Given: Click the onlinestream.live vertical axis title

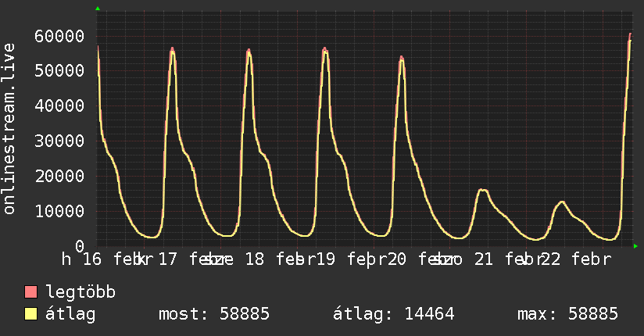Looking at the screenshot, I should (9, 129).
